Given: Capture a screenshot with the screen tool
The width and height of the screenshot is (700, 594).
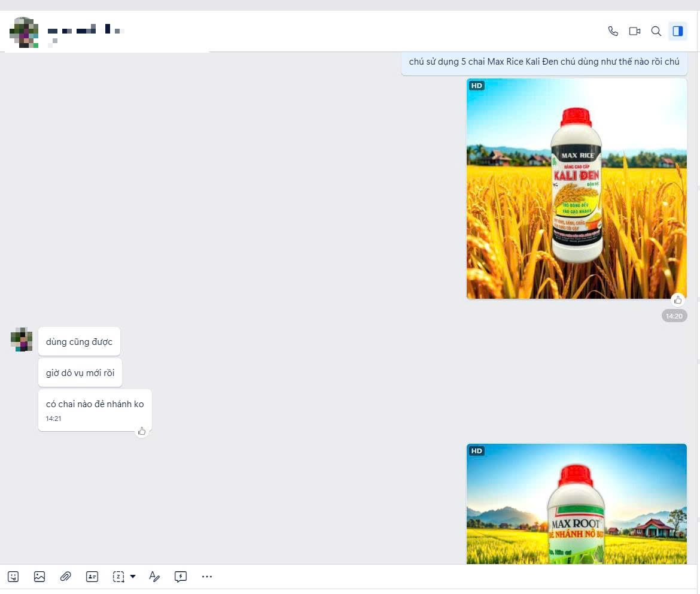Looking at the screenshot, I should tap(118, 577).
